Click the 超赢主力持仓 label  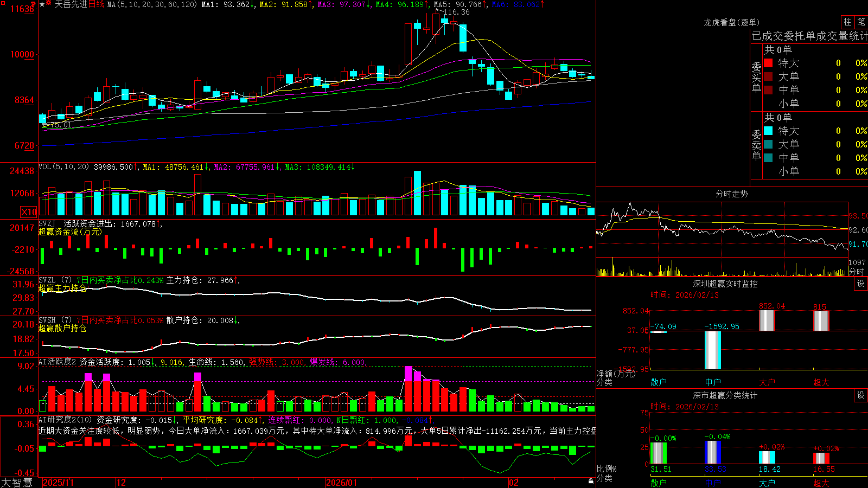(62, 288)
